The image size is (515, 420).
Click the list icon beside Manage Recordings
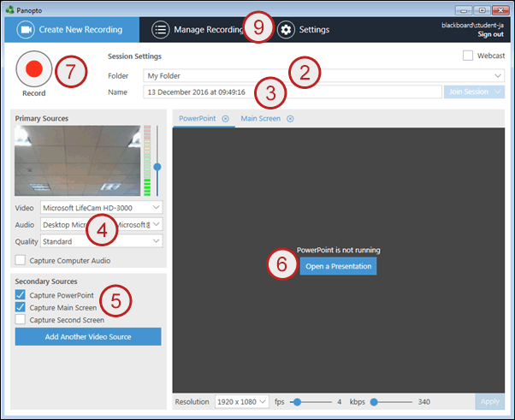click(x=161, y=30)
